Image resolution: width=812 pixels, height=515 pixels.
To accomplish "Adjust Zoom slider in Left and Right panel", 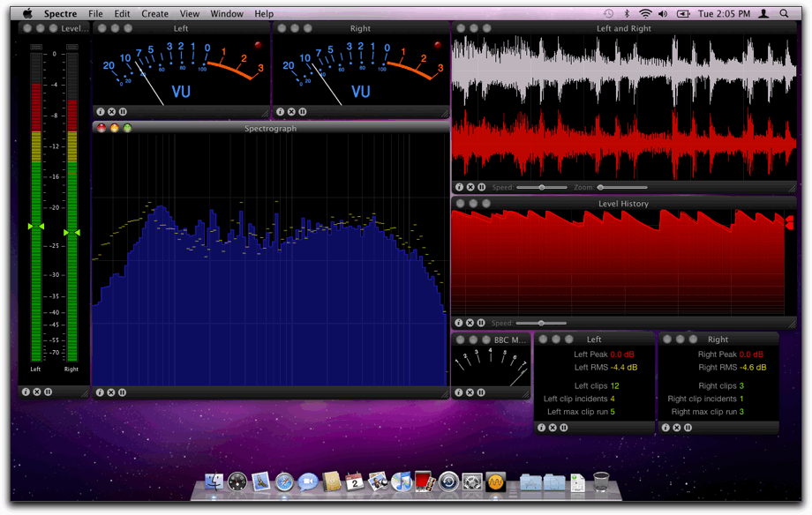I will click(623, 187).
